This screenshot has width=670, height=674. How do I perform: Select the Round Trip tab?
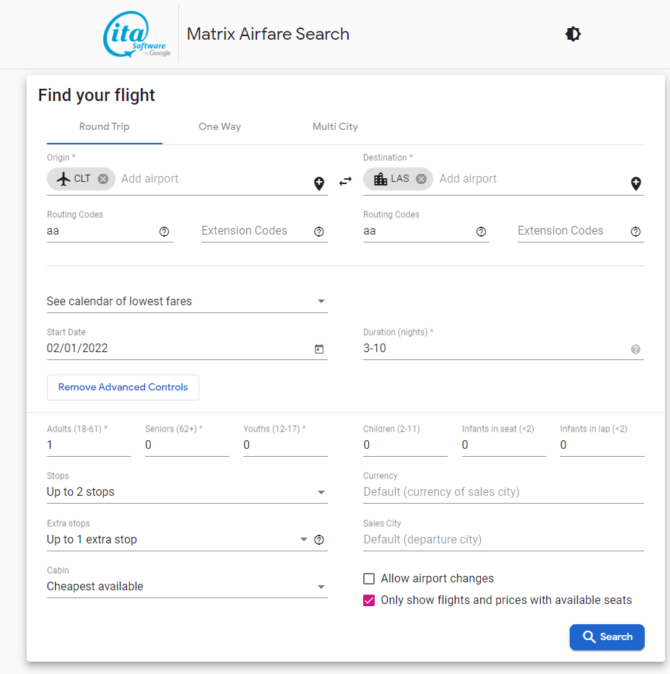click(x=104, y=127)
